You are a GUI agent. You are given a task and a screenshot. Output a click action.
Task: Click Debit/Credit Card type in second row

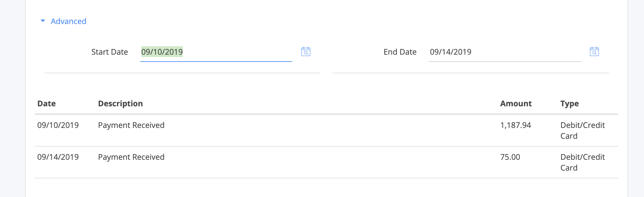[x=583, y=162]
